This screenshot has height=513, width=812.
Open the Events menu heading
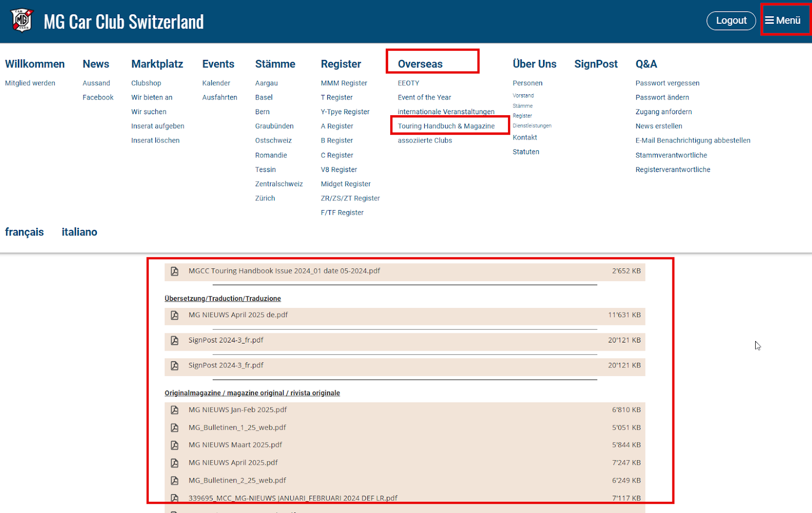[x=218, y=64]
